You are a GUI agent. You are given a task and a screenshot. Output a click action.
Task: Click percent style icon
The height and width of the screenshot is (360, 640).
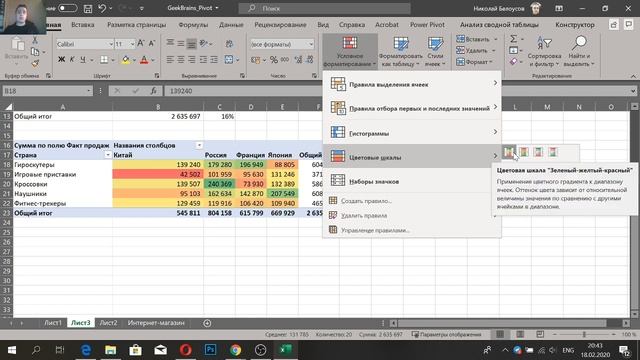point(273,60)
